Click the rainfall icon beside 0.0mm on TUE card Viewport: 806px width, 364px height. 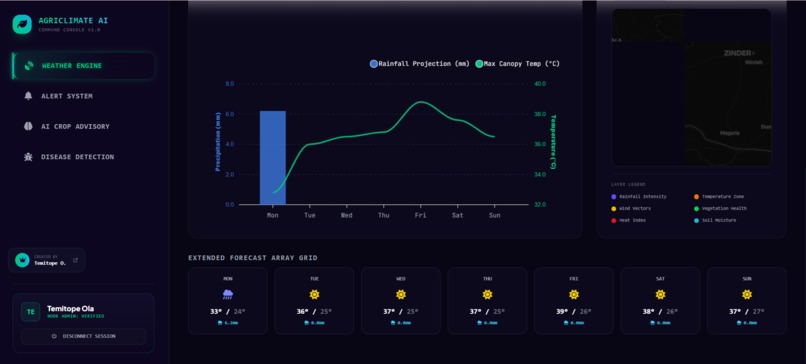306,323
